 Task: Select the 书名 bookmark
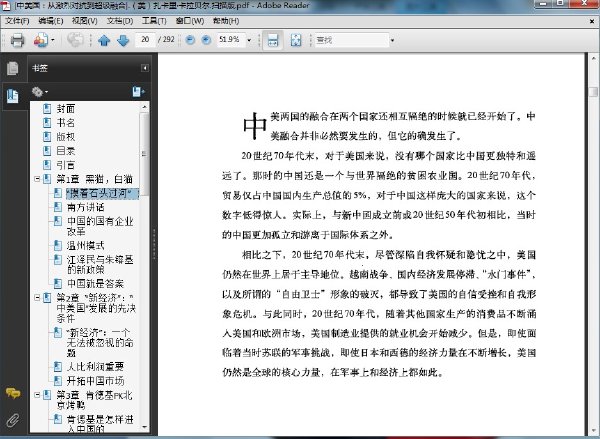tap(65, 123)
